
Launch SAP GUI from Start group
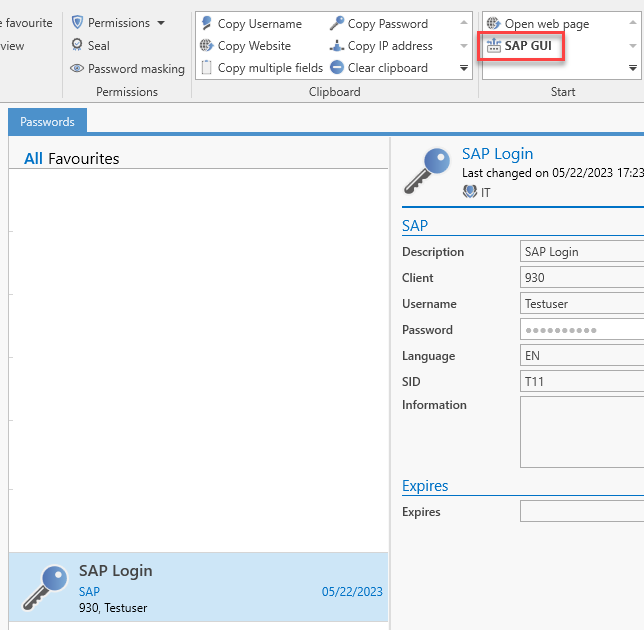[x=520, y=46]
